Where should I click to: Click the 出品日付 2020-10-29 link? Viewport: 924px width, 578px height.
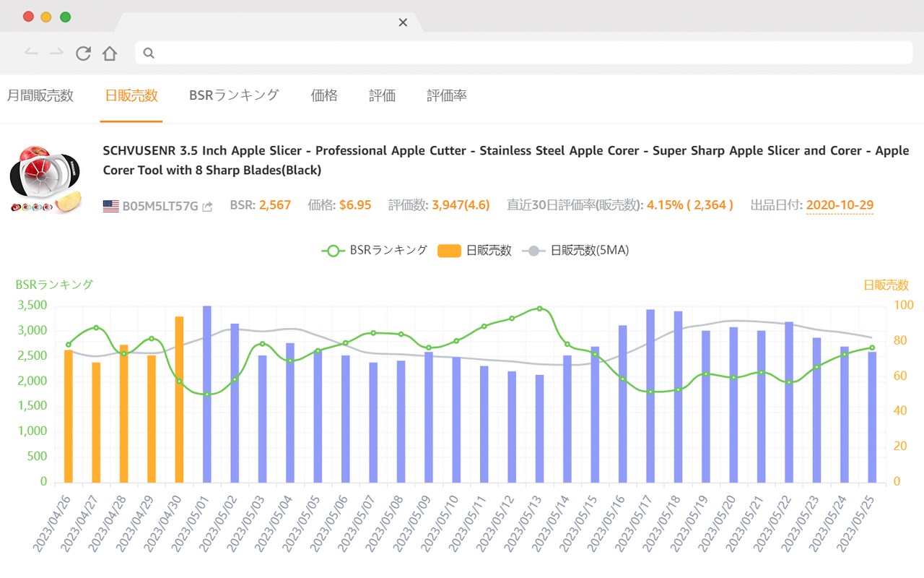click(840, 205)
